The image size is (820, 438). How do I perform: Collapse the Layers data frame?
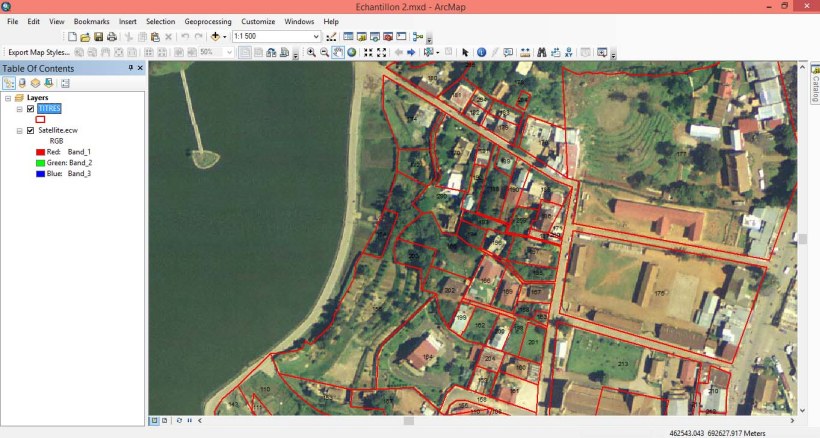(8, 98)
